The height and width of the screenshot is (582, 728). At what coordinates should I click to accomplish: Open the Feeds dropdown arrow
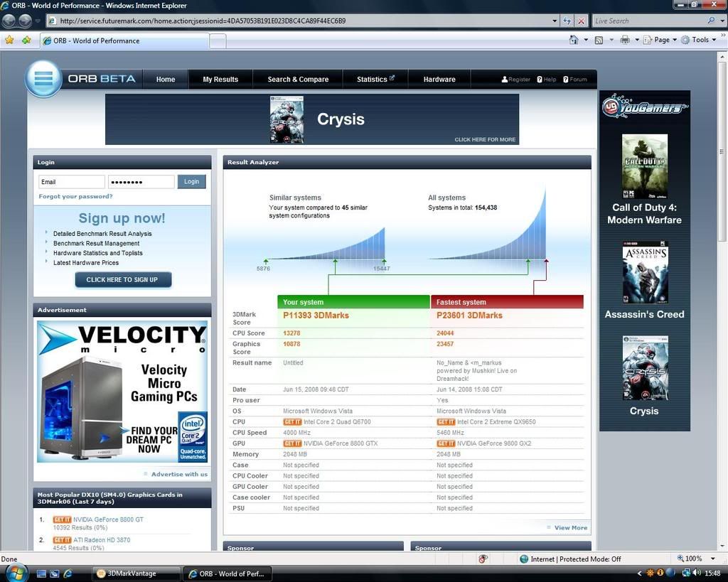pos(611,40)
